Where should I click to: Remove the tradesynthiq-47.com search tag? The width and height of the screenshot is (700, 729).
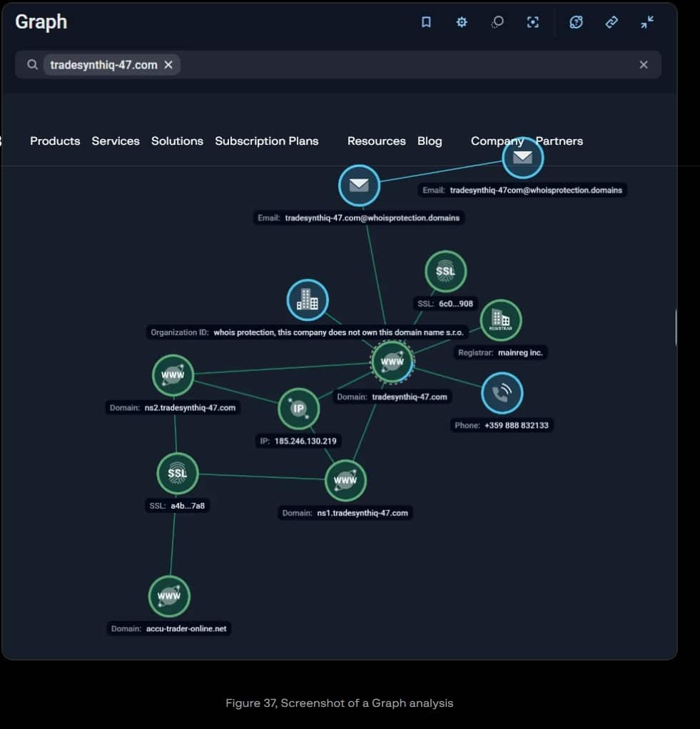(x=168, y=65)
